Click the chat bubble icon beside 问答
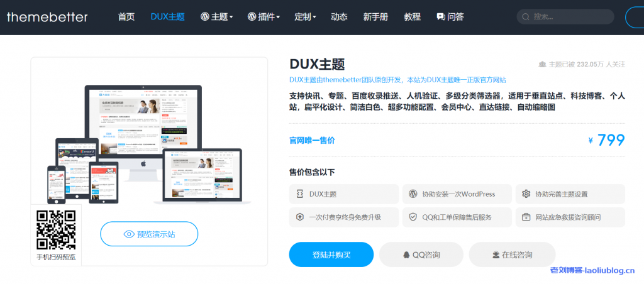Screen dimensions: 644x284 (441, 17)
